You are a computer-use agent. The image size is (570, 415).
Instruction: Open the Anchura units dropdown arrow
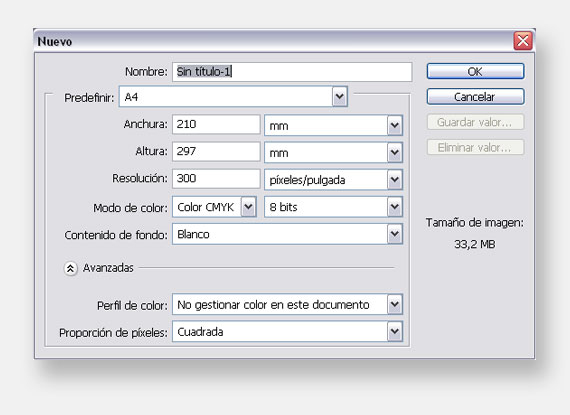[395, 125]
